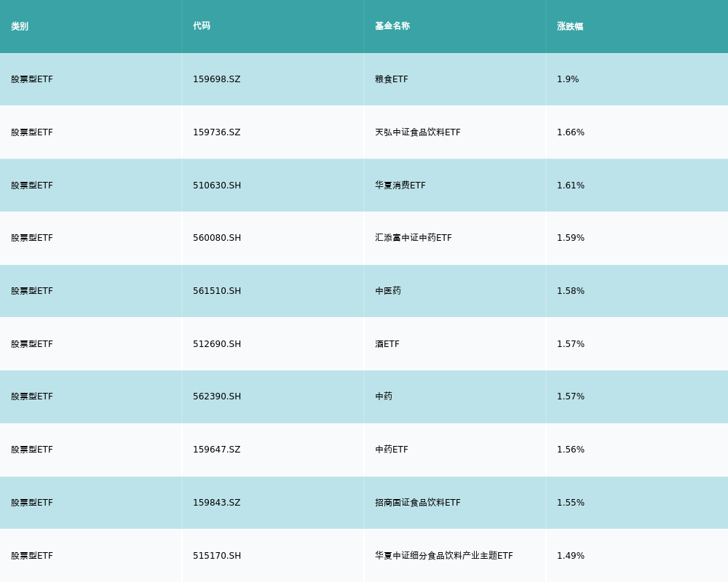Click the 1.56% change value

[571, 450]
